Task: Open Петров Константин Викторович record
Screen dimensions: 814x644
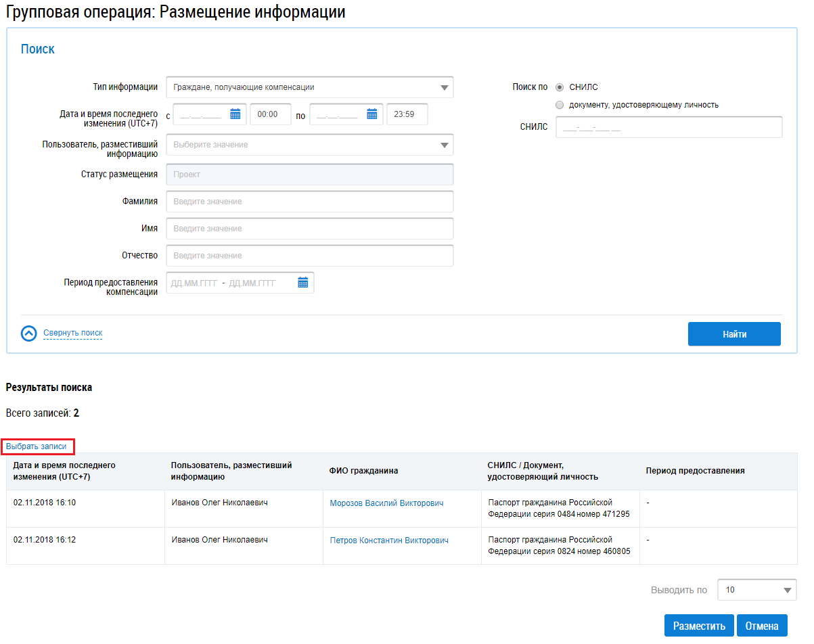Action: coord(388,540)
